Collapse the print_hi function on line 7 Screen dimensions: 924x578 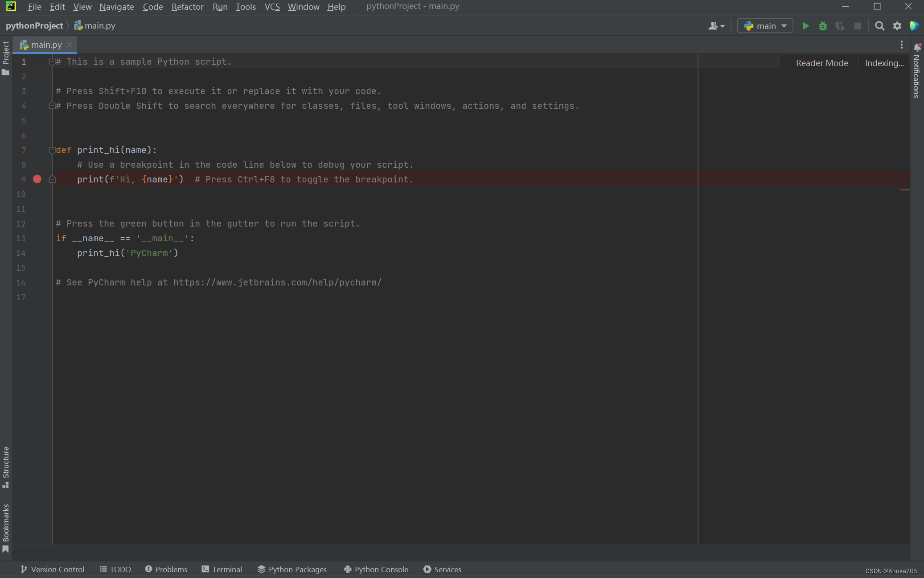(52, 150)
